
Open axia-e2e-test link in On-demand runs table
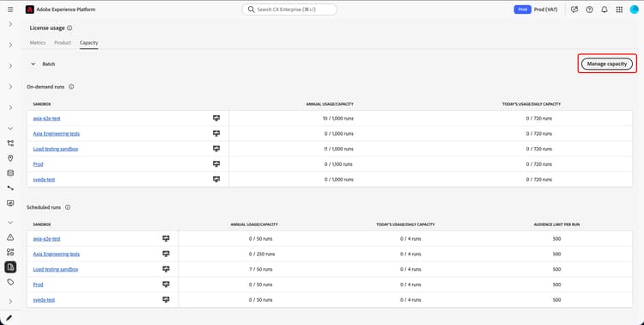tap(47, 119)
